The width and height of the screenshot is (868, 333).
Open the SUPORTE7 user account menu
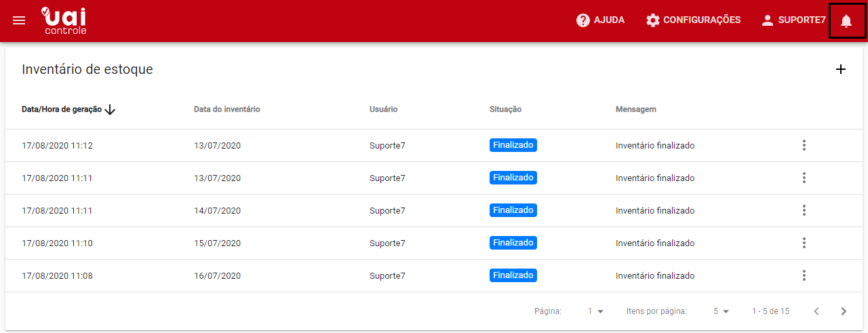point(793,20)
